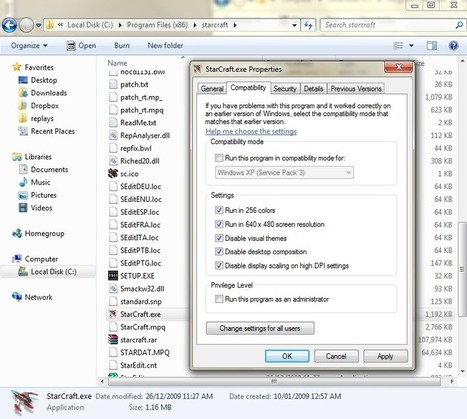
Task: Switch to the Previous Versions tab
Action: (356, 89)
